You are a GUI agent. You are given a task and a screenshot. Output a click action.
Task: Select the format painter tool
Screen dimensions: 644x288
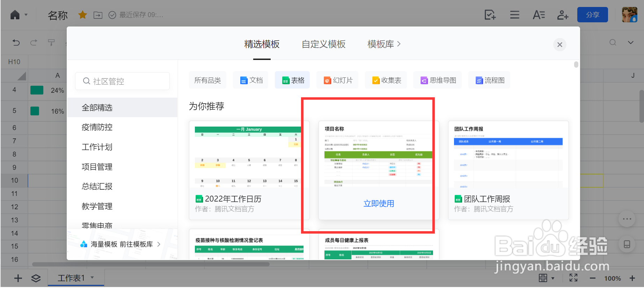tap(51, 43)
